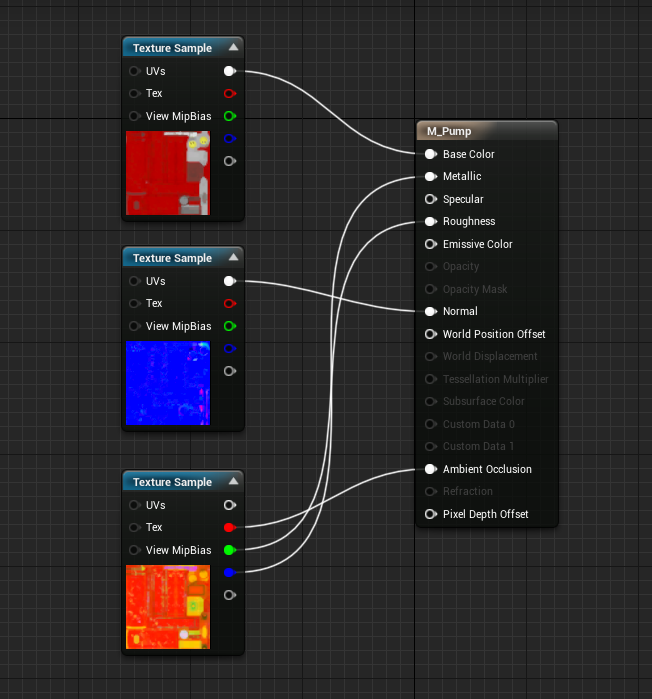Select the top Texture Sample title bar
The height and width of the screenshot is (699, 652).
[x=183, y=48]
